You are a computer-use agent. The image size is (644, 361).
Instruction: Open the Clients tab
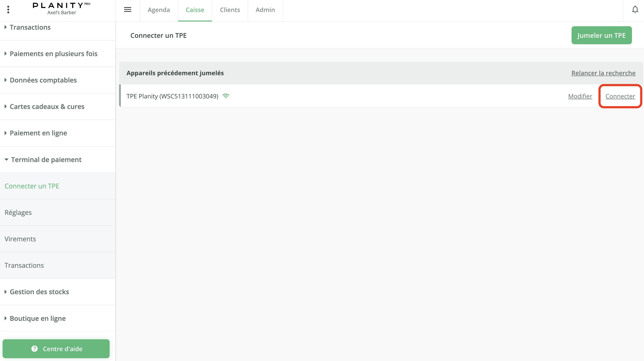tap(230, 10)
